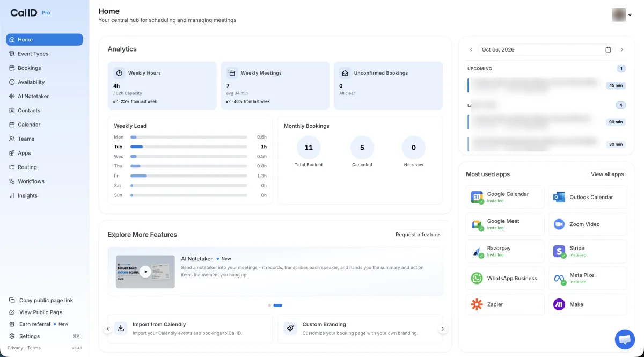Viewport: 644px width, 357px height.
Task: Select the WhatsApp Business icon
Action: click(x=477, y=278)
